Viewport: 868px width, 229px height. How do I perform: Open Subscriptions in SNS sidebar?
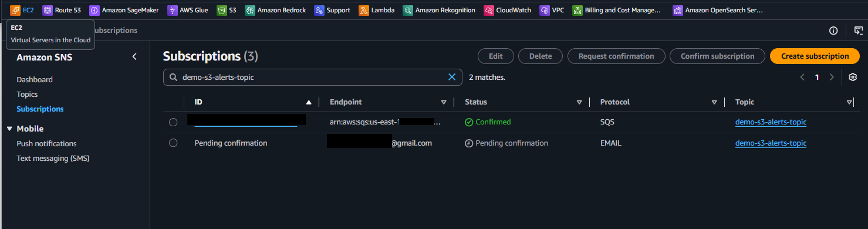(x=40, y=109)
